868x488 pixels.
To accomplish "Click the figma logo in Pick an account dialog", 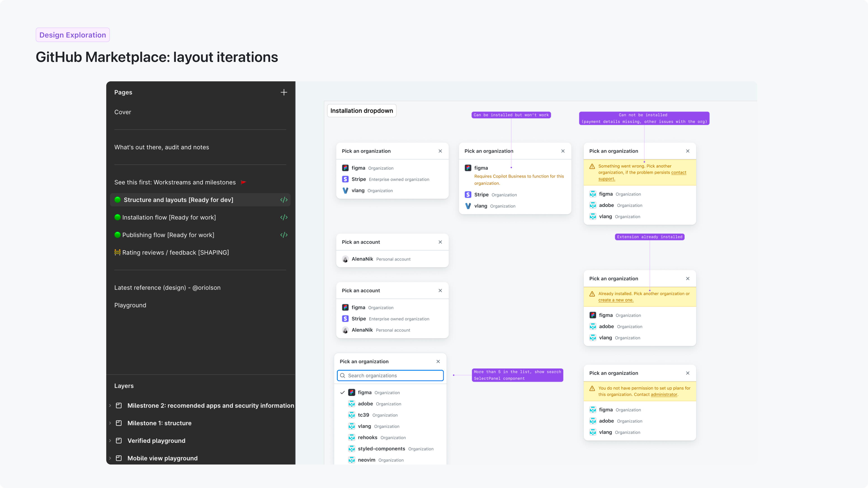I will click(x=345, y=307).
